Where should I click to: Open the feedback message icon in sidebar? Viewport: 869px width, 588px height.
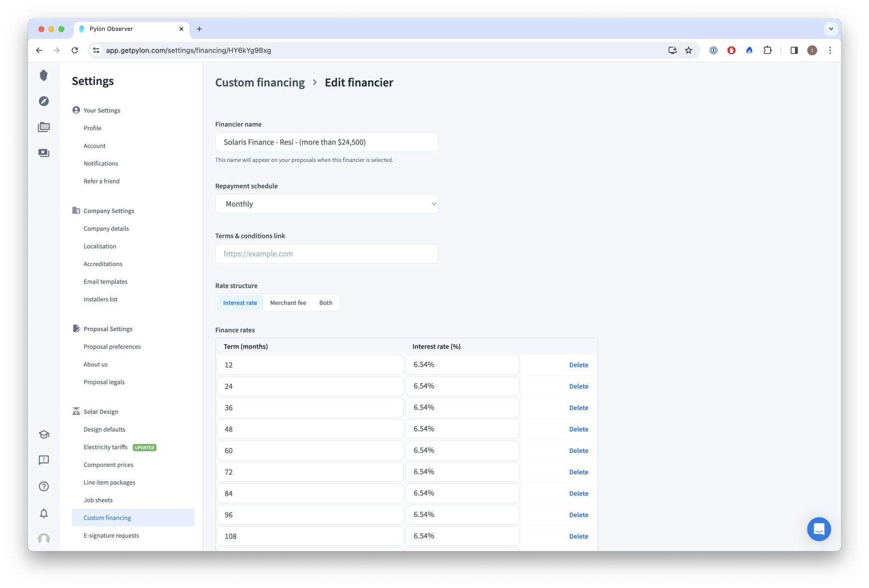pyautogui.click(x=44, y=460)
